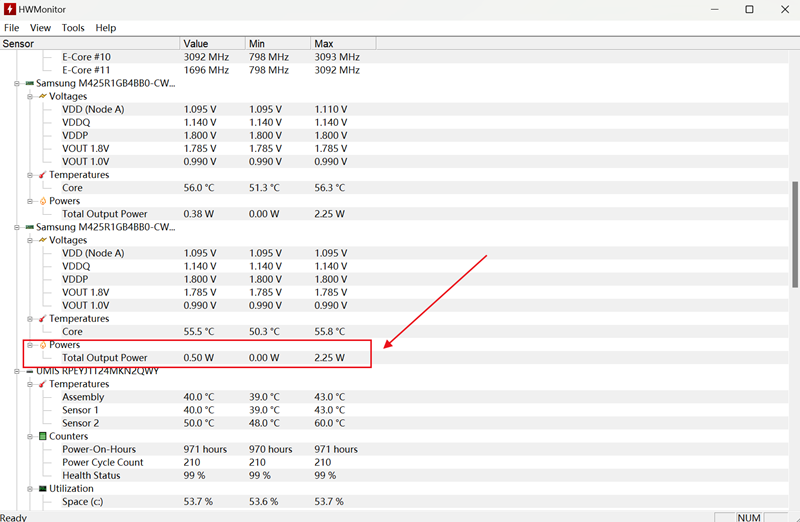Click the Max column header
Image resolution: width=800 pixels, height=522 pixels.
click(324, 44)
